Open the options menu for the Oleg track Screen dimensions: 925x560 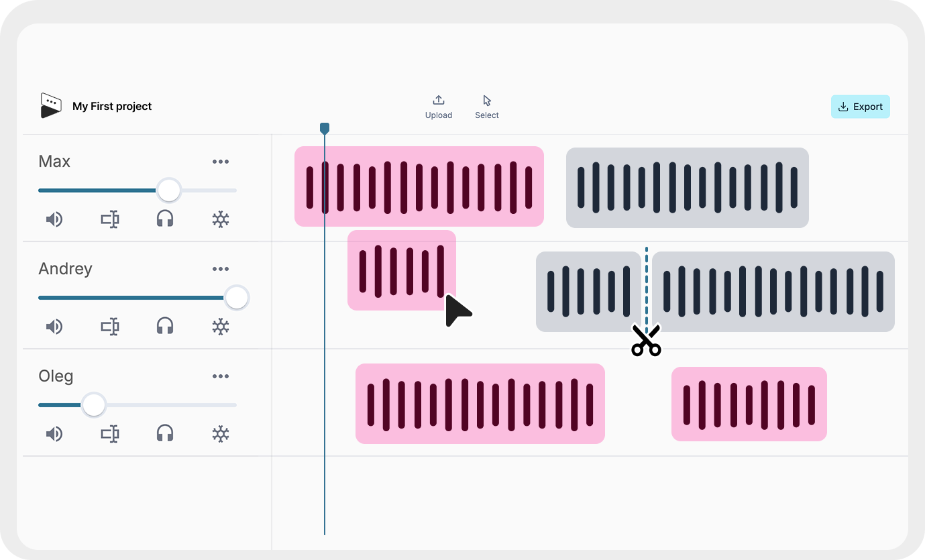click(x=221, y=376)
